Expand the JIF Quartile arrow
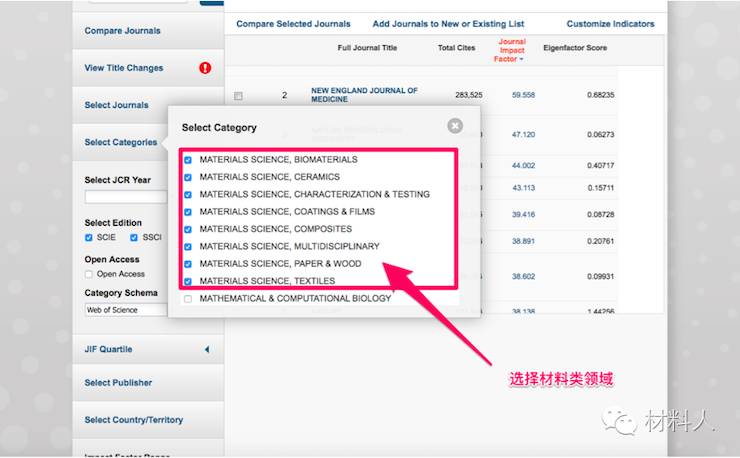 coord(207,349)
